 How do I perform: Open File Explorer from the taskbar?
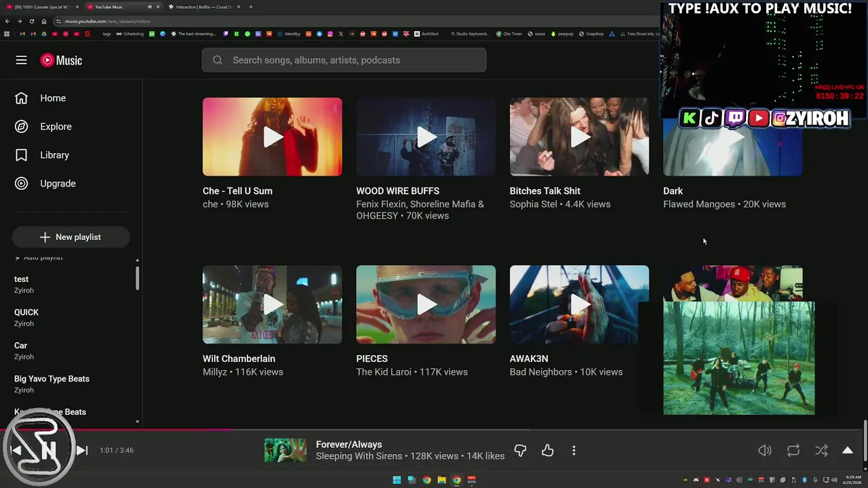[441, 480]
